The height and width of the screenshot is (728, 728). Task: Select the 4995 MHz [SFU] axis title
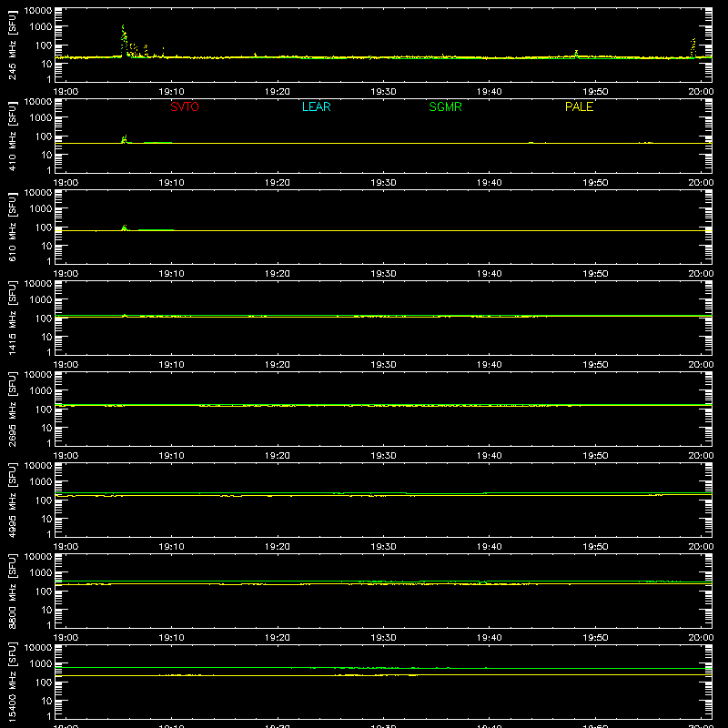click(x=12, y=500)
